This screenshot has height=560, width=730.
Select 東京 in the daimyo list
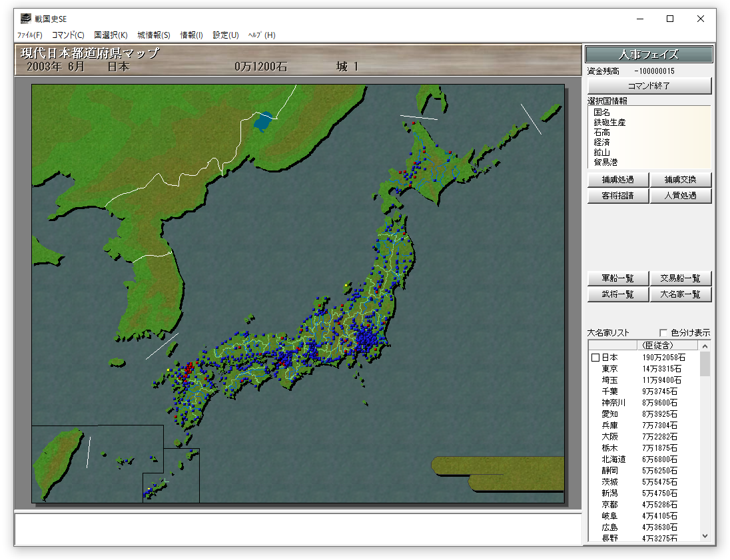click(609, 369)
